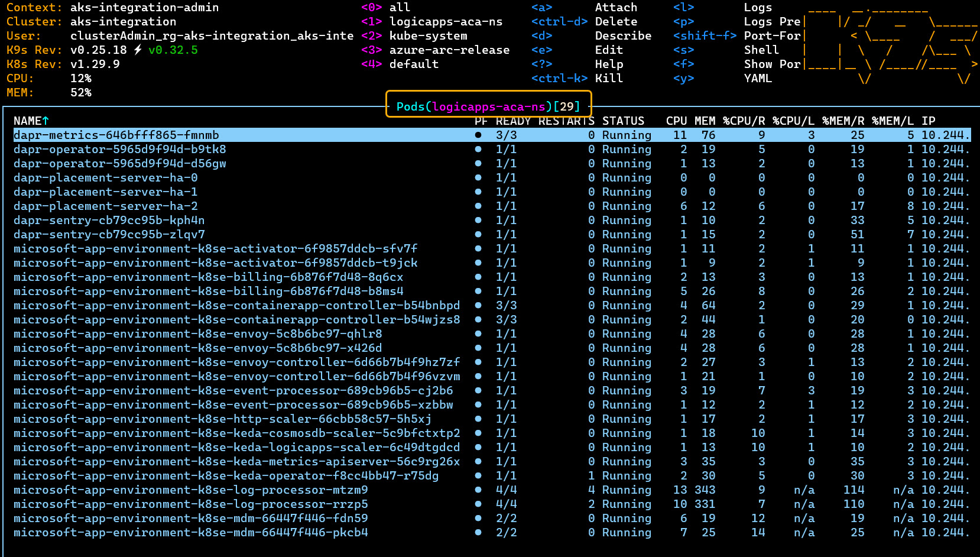980x557 pixels.
Task: Click the YAML command shortcut
Action: point(758,79)
